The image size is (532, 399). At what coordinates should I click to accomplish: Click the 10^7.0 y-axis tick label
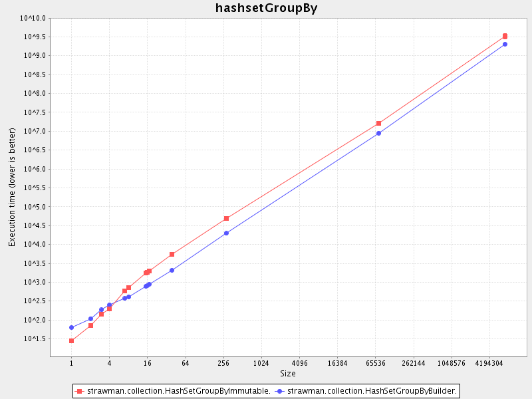click(x=35, y=131)
